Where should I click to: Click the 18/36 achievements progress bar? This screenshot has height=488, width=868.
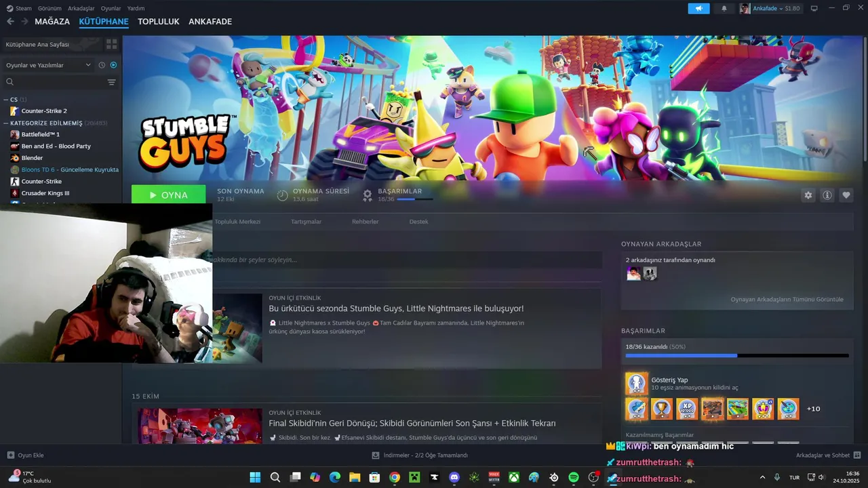pos(737,355)
